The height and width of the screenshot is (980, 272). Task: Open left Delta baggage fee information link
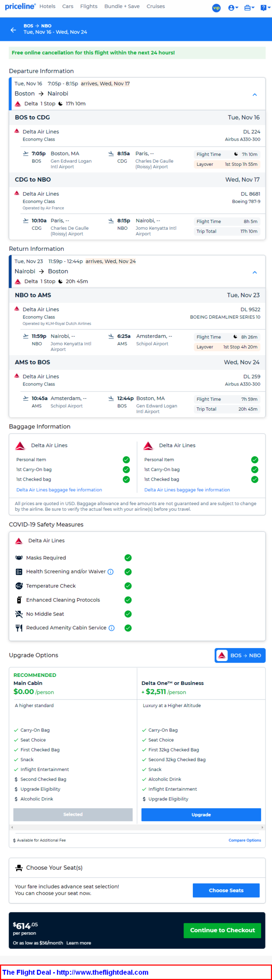click(59, 490)
